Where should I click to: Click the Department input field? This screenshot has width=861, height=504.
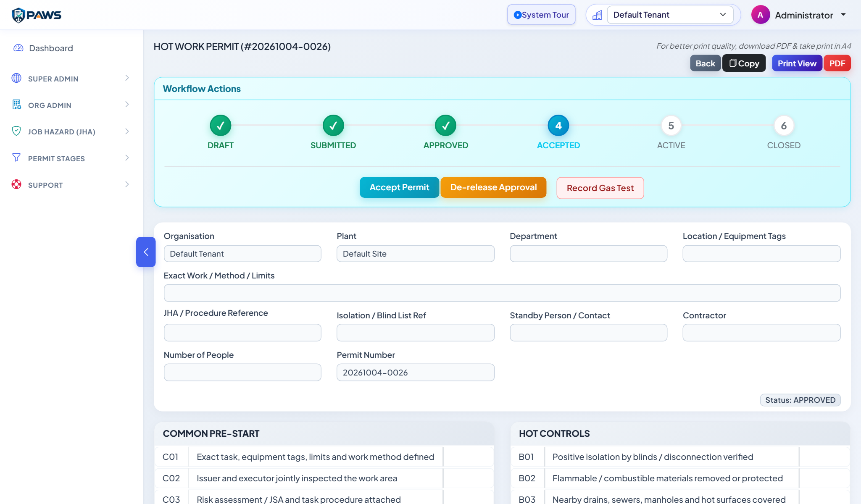point(588,254)
